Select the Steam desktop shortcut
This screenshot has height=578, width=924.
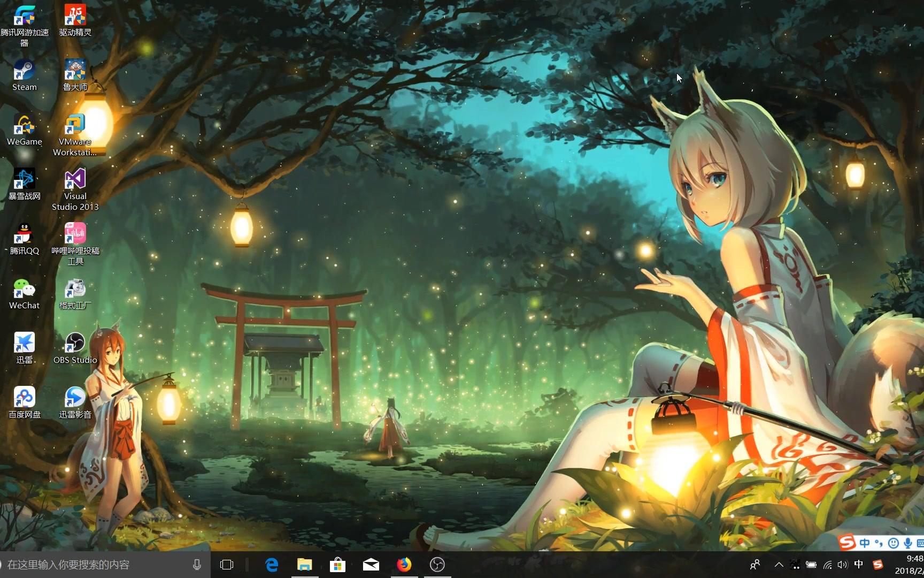point(25,75)
